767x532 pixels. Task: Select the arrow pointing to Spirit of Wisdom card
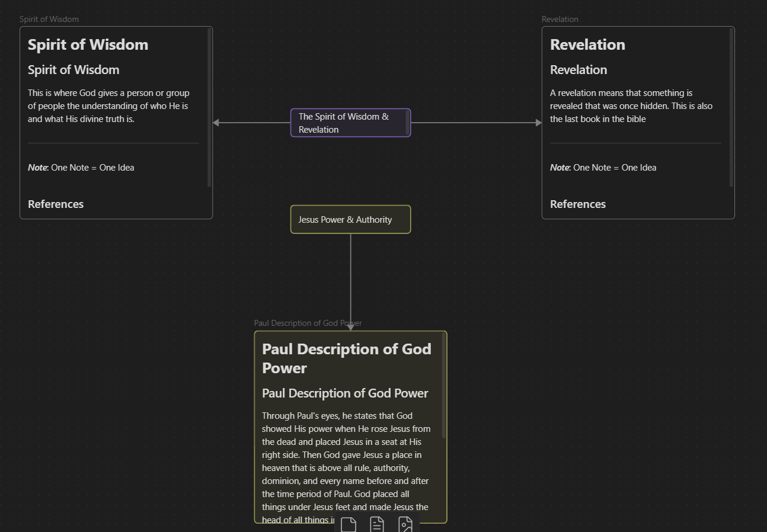tap(249, 123)
